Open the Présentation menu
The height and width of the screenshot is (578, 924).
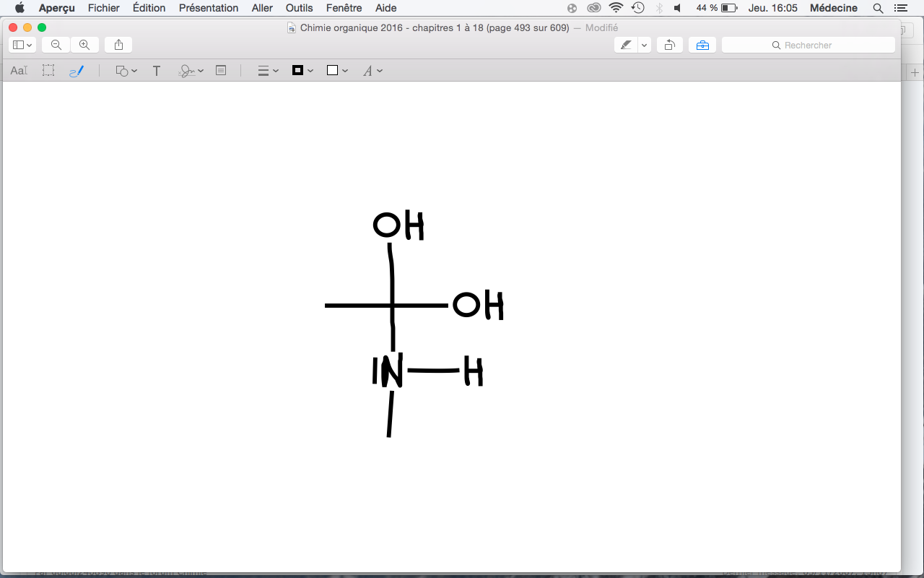209,8
